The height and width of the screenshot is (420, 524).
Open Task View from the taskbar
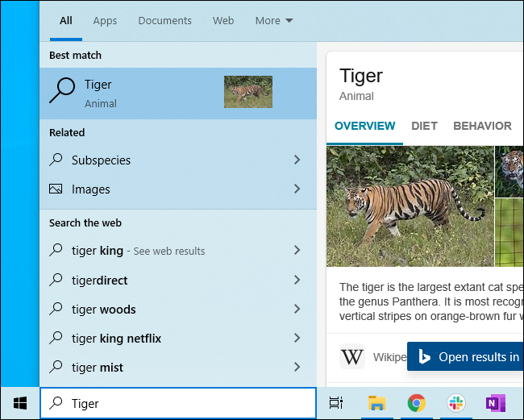click(336, 403)
